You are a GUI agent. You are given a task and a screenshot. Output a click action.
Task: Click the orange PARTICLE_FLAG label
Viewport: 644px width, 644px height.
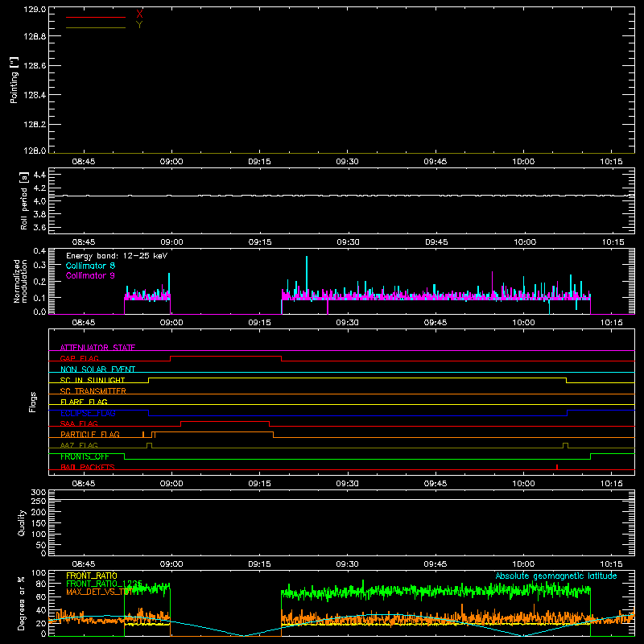click(x=90, y=435)
